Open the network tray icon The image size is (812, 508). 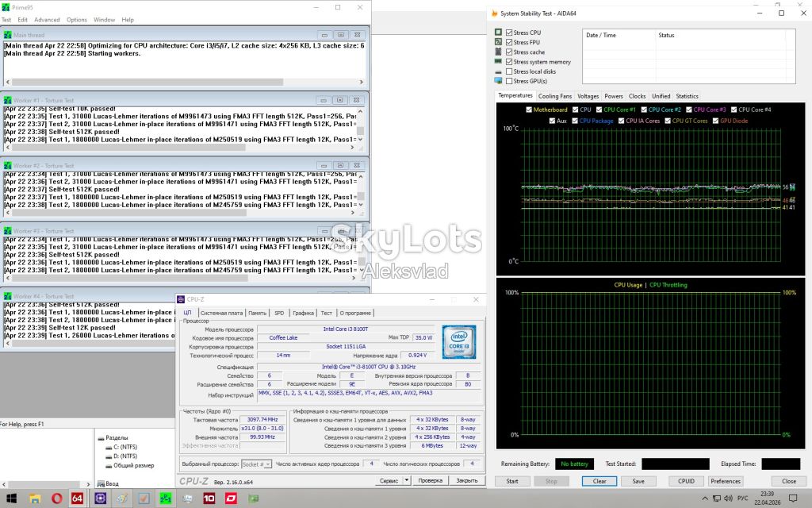(x=717, y=498)
